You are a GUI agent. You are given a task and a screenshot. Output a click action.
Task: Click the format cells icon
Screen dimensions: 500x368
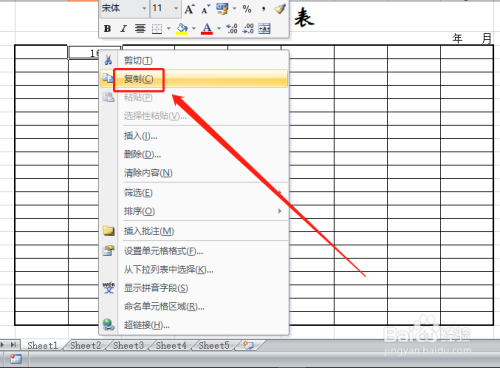(x=109, y=250)
